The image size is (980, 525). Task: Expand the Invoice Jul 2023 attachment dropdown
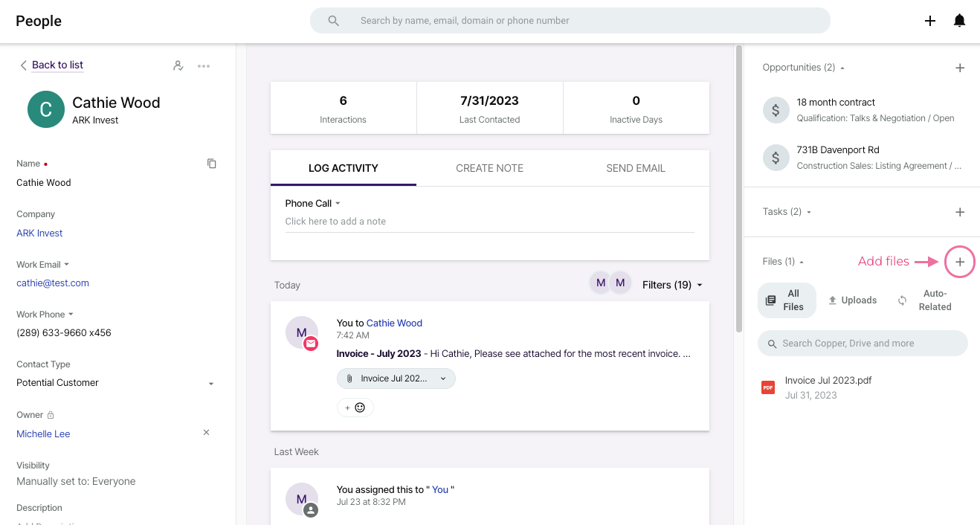[443, 379]
